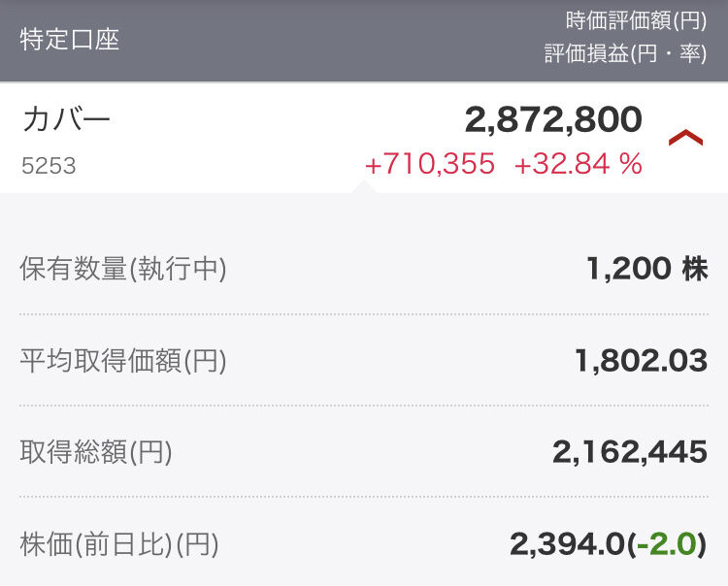Open the カバー stock name
This screenshot has height=586, width=728.
66,118
